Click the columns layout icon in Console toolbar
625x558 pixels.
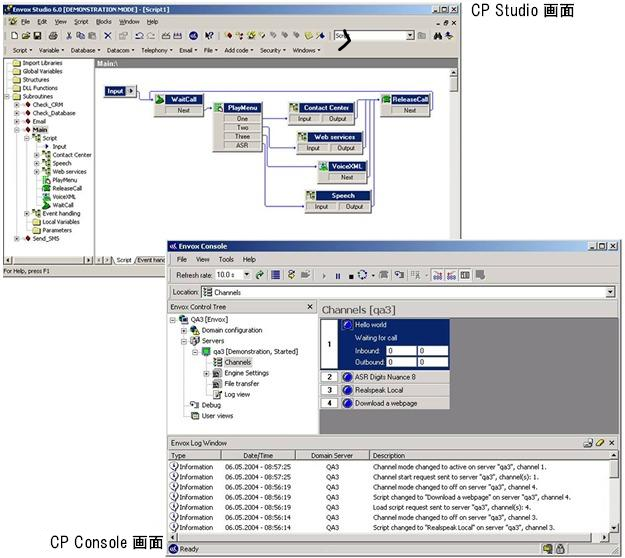click(x=465, y=275)
